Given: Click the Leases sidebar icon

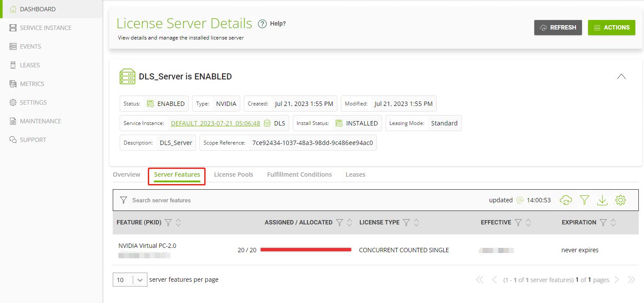Looking at the screenshot, I should tap(13, 65).
